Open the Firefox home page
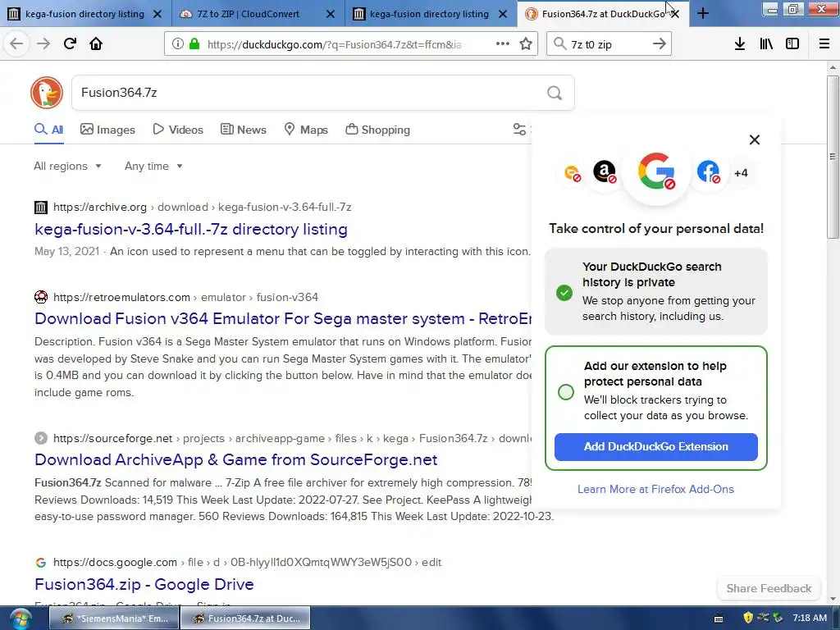Screen dimensions: 840x630 tap(96, 43)
